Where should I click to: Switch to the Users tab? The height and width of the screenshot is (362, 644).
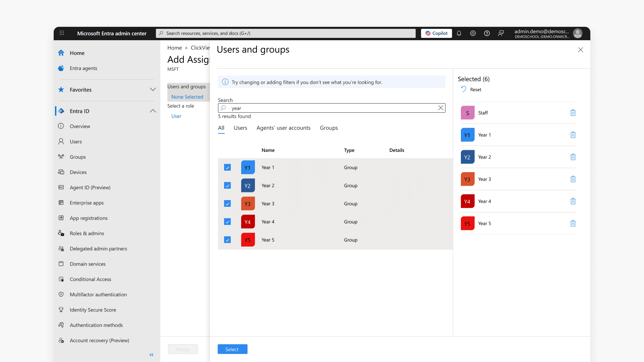(x=240, y=128)
